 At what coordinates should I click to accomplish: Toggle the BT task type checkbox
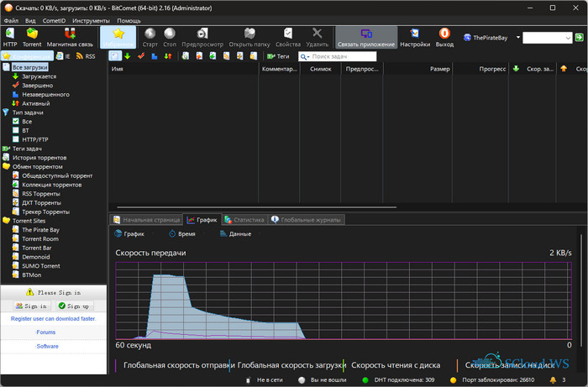(16, 130)
